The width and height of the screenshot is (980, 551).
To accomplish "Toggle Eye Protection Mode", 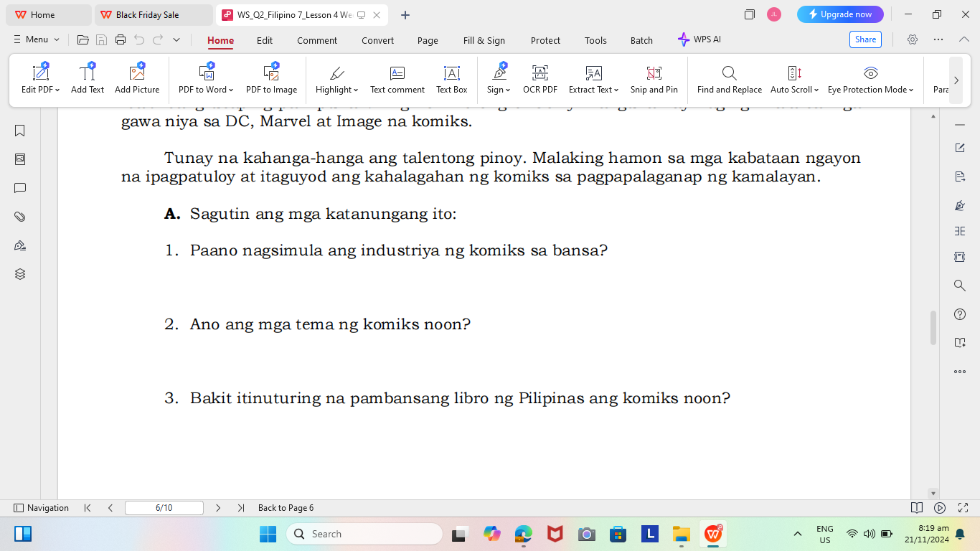I will click(871, 79).
